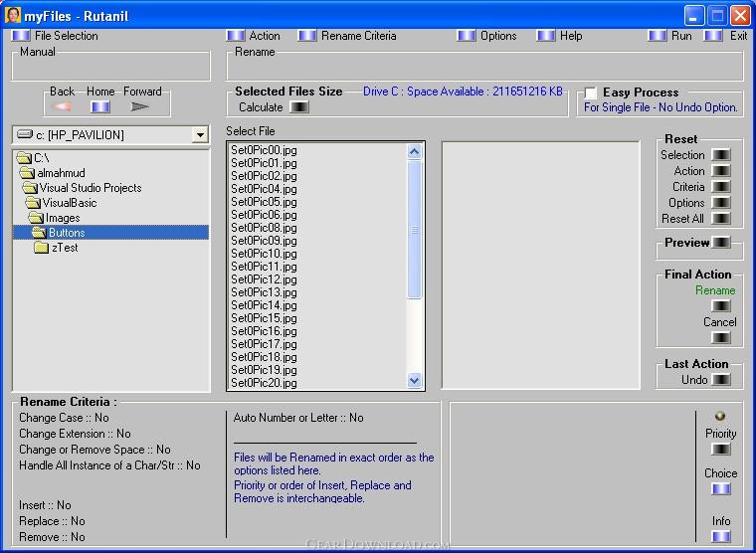Click the file list scrollbar thumb
756x553 pixels.
(x=414, y=230)
